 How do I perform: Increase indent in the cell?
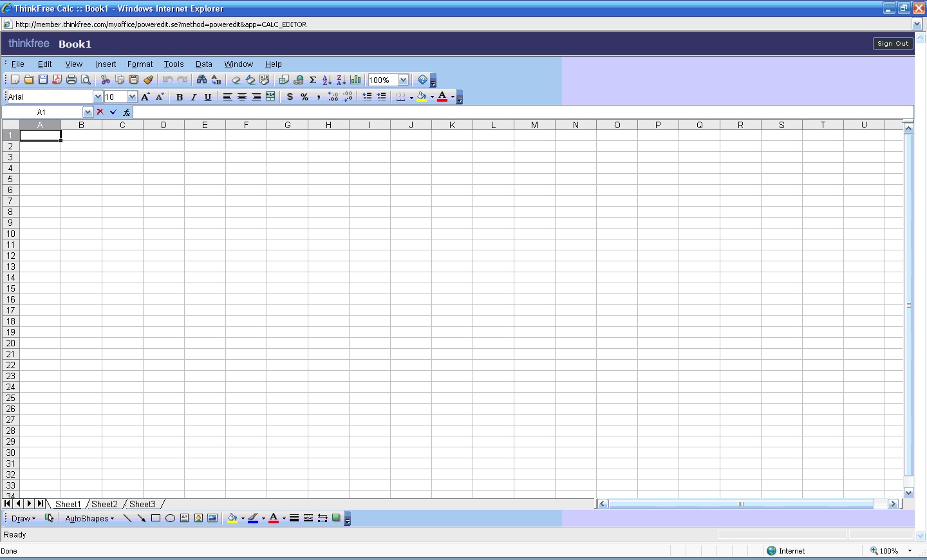[382, 97]
